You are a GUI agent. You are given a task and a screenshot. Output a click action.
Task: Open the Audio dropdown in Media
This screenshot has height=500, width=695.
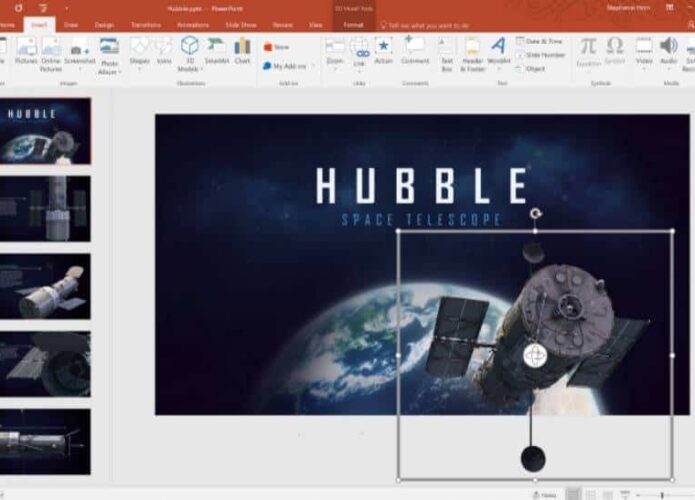668,69
